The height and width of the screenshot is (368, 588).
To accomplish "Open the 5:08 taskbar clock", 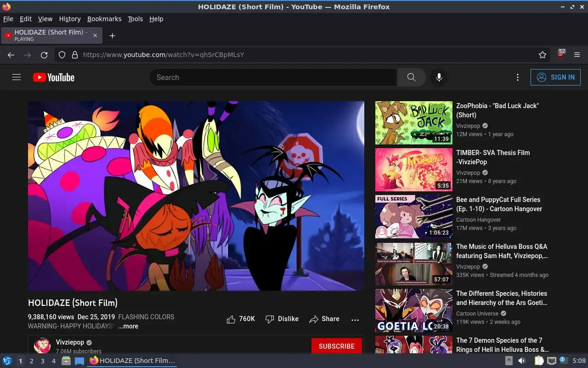I will click(579, 361).
